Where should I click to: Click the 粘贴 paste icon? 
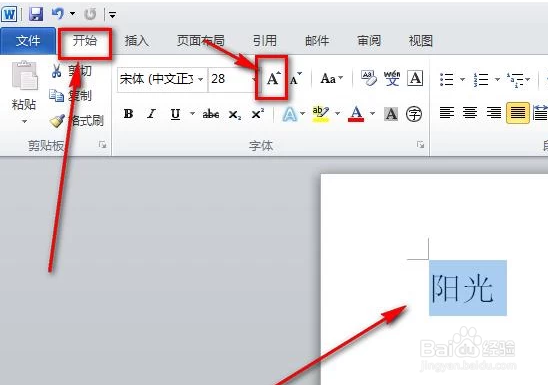(x=24, y=75)
